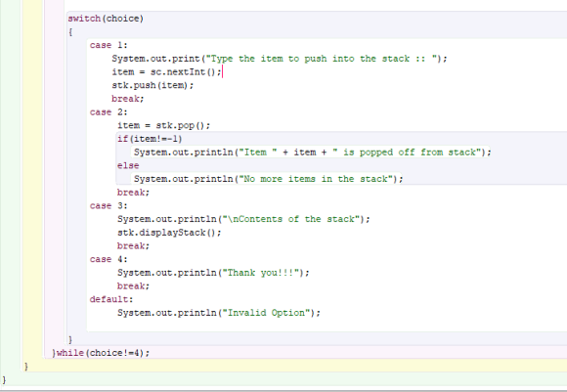Click the case 2: label
This screenshot has height=392, width=567.
tap(109, 112)
